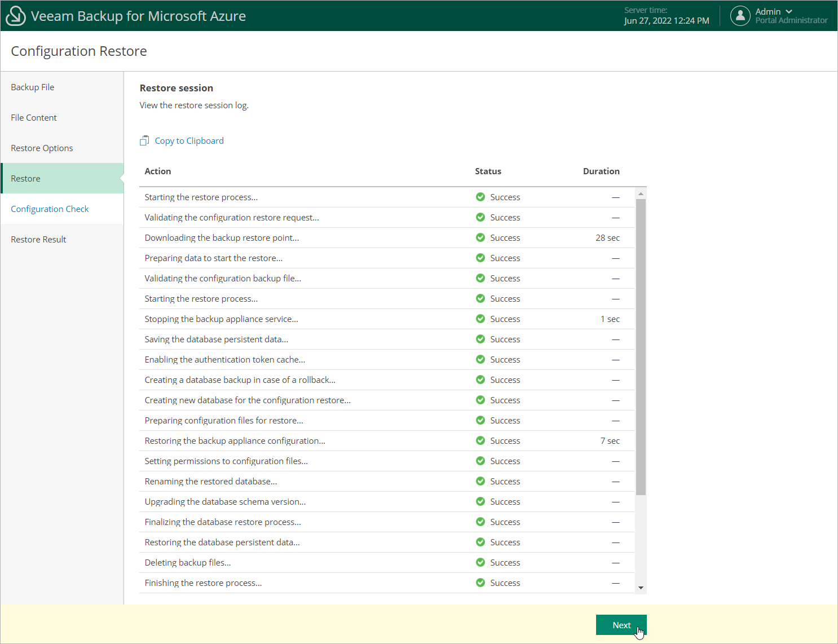This screenshot has width=838, height=644.
Task: Click success icon for Restoring backup appliance configuration
Action: pyautogui.click(x=480, y=440)
